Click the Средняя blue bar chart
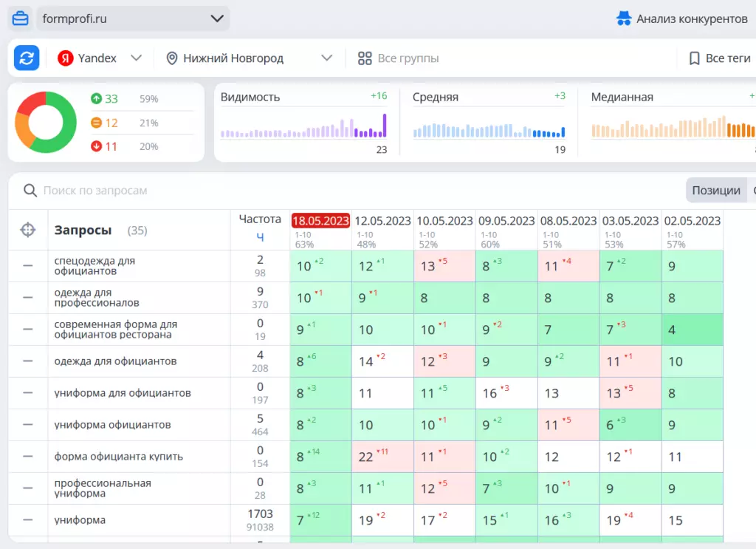Screen dimensions: 756x549 click(489, 130)
